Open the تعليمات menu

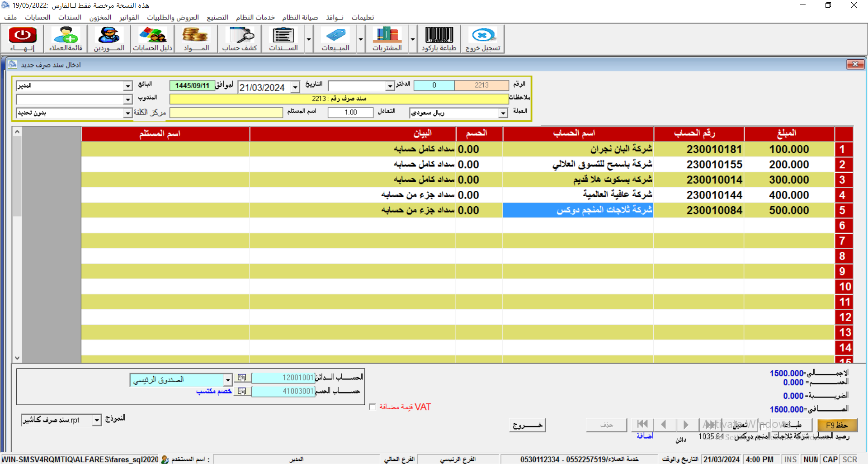[x=363, y=17]
